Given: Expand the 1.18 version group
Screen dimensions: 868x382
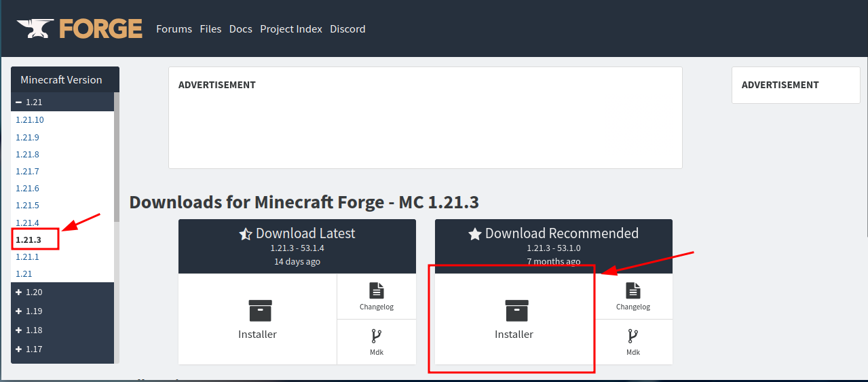Looking at the screenshot, I should pyautogui.click(x=19, y=330).
